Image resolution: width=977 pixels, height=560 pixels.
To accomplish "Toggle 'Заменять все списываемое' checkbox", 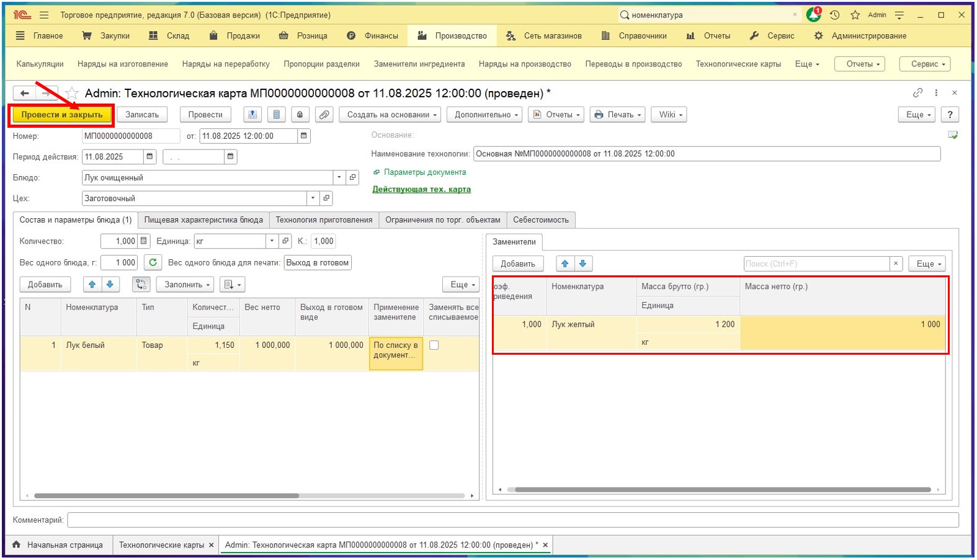I will click(434, 345).
